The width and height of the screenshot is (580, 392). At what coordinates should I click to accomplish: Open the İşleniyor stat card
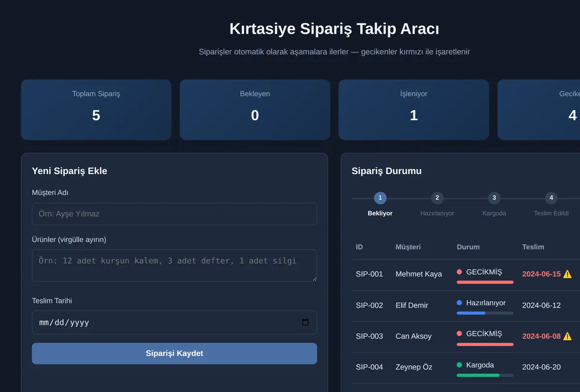pyautogui.click(x=414, y=110)
